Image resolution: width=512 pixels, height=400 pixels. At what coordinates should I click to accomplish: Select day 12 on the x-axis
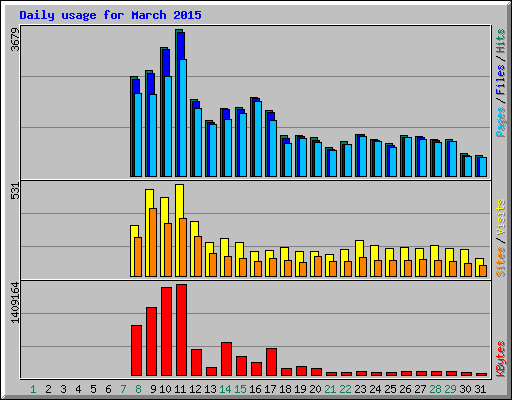point(195,389)
